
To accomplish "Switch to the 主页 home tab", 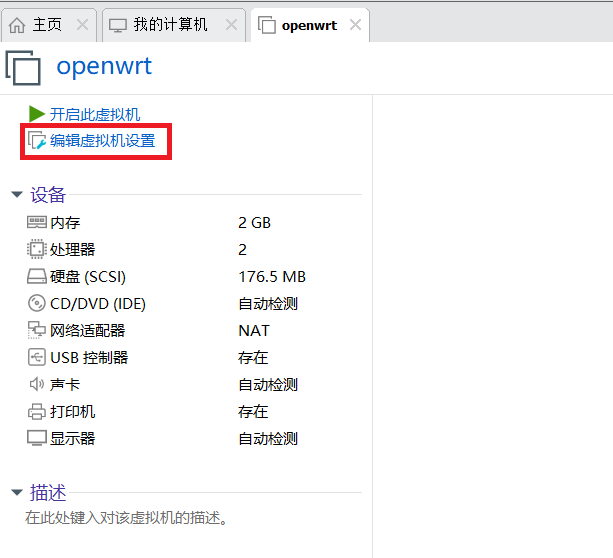I will coord(38,24).
